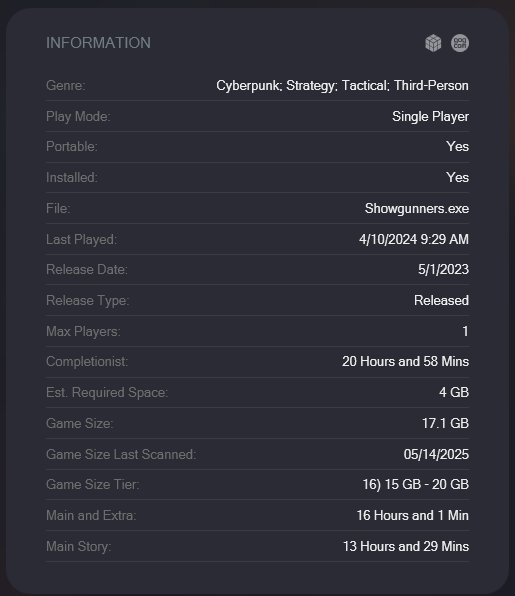Click the INFORMATION section header
The image size is (515, 596).
(x=98, y=43)
